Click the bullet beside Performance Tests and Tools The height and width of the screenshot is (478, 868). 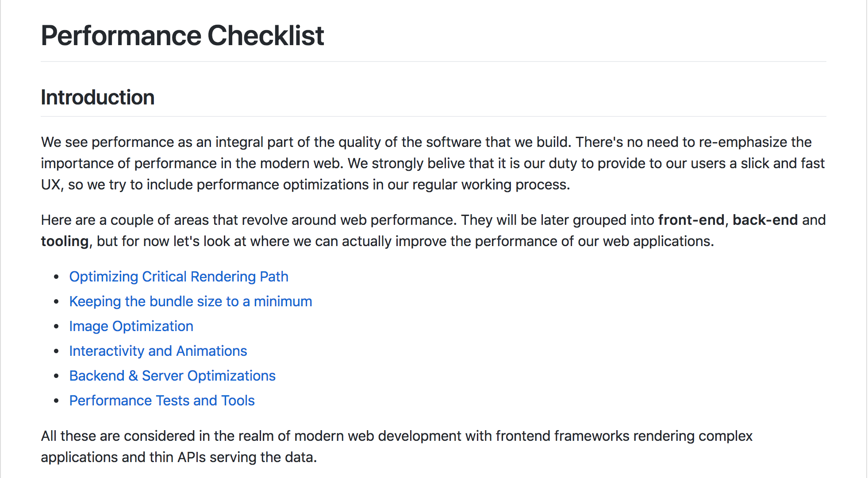tap(56, 401)
